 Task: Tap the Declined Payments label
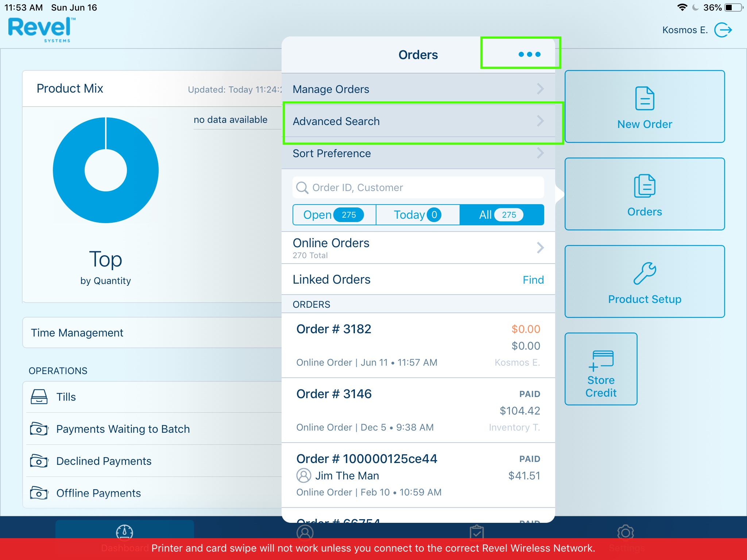coord(104,461)
